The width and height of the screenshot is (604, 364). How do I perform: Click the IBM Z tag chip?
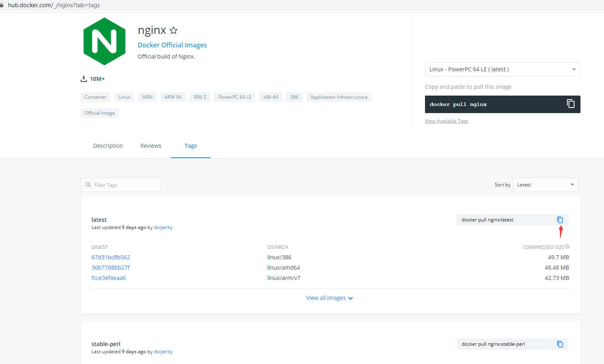coord(200,97)
